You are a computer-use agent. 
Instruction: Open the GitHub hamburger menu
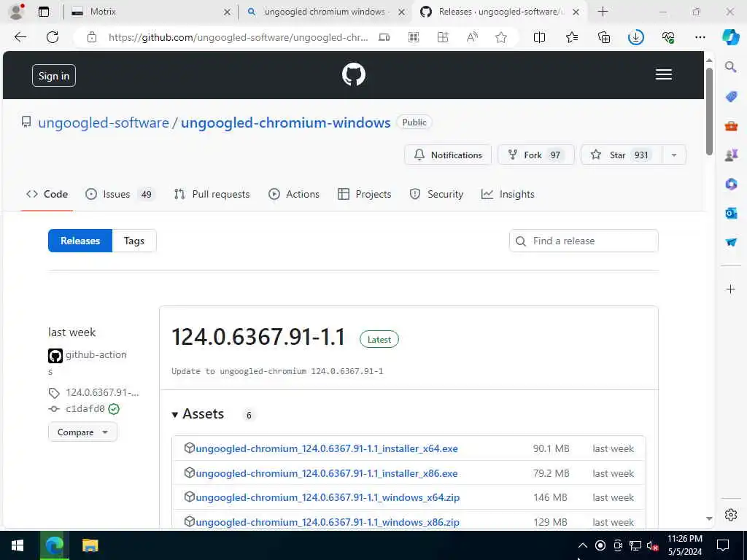coord(663,74)
